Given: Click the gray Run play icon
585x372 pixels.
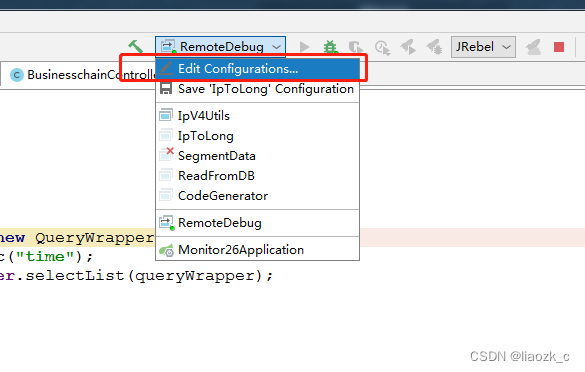Looking at the screenshot, I should (304, 47).
